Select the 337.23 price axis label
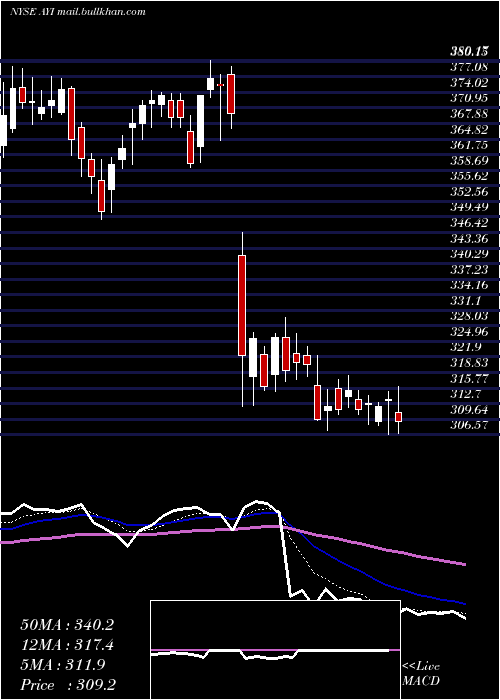 469,270
